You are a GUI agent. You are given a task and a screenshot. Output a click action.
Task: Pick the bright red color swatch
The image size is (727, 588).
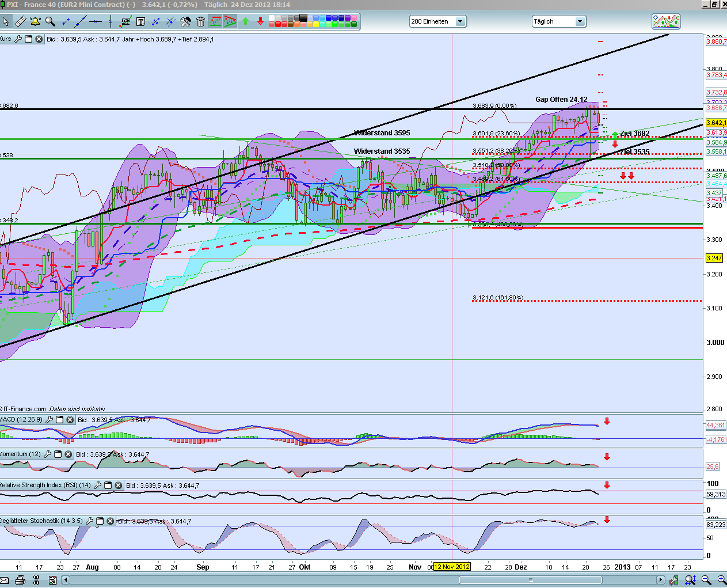tap(279, 24)
